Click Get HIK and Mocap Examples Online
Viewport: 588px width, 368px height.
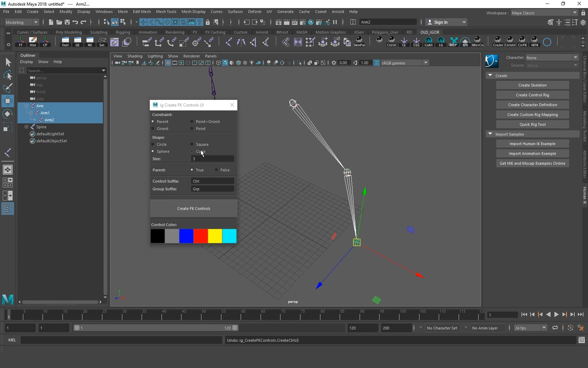click(x=532, y=163)
